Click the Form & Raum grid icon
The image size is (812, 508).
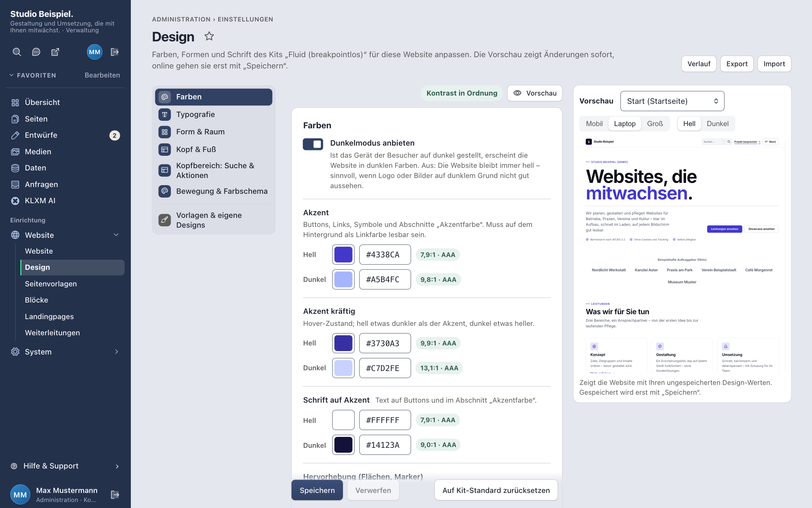(x=165, y=132)
